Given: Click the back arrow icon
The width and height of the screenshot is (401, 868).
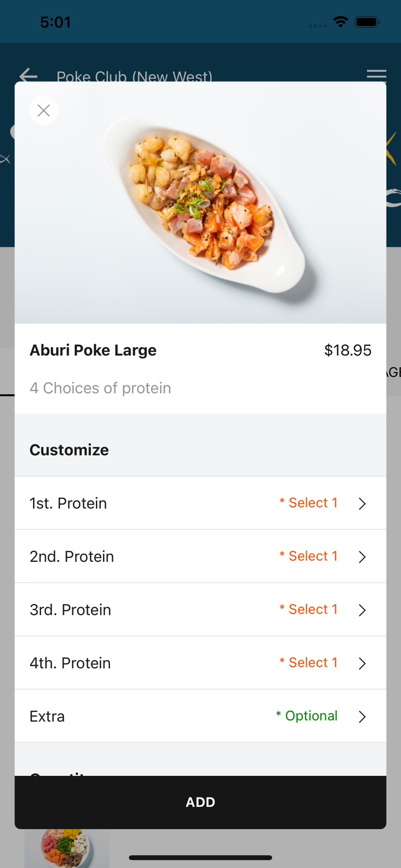Looking at the screenshot, I should [x=28, y=76].
